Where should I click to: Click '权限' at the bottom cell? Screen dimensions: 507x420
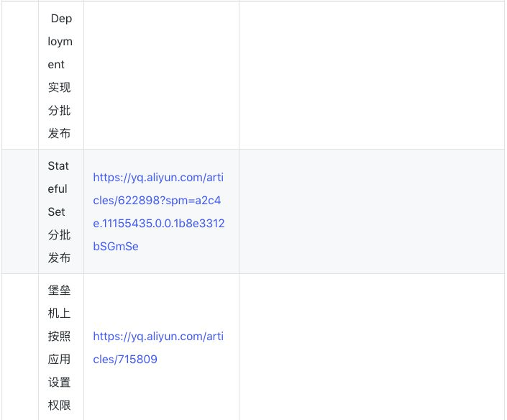(59, 405)
